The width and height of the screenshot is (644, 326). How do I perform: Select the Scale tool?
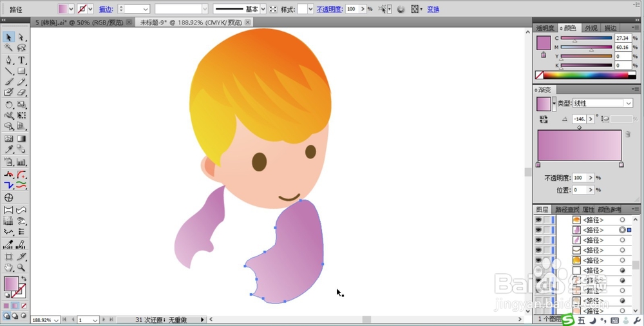tap(21, 105)
